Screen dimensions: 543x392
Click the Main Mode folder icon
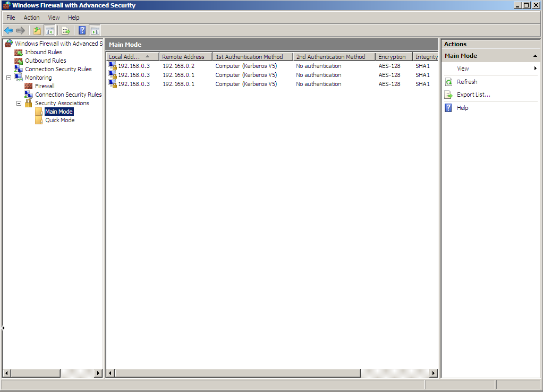tap(39, 112)
